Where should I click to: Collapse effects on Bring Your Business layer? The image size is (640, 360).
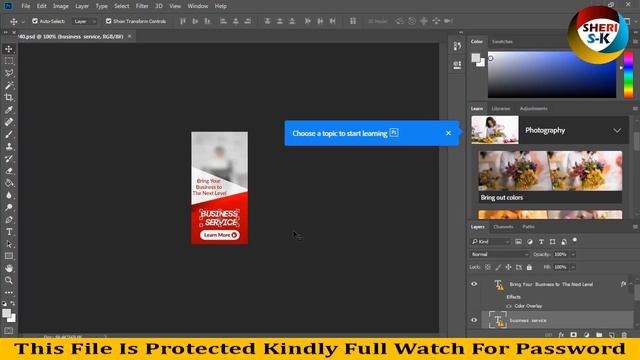(x=631, y=284)
